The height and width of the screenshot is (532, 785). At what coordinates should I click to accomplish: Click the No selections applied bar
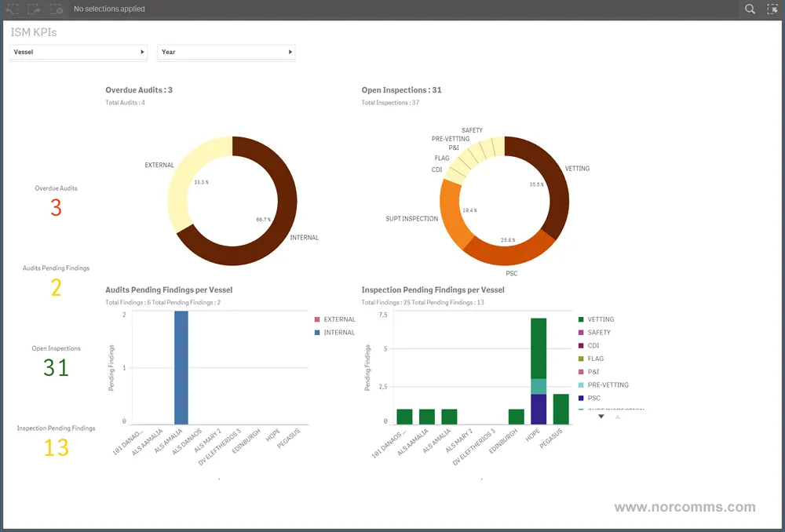[108, 9]
